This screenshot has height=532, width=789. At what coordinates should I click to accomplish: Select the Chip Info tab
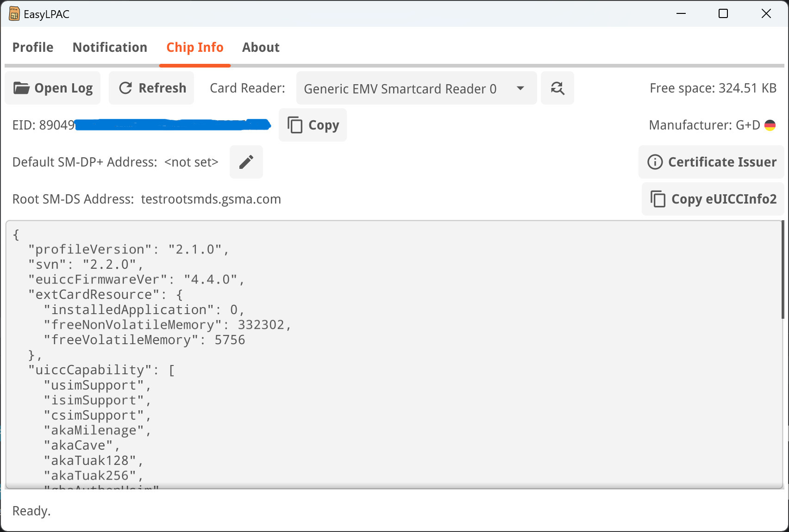pyautogui.click(x=194, y=47)
